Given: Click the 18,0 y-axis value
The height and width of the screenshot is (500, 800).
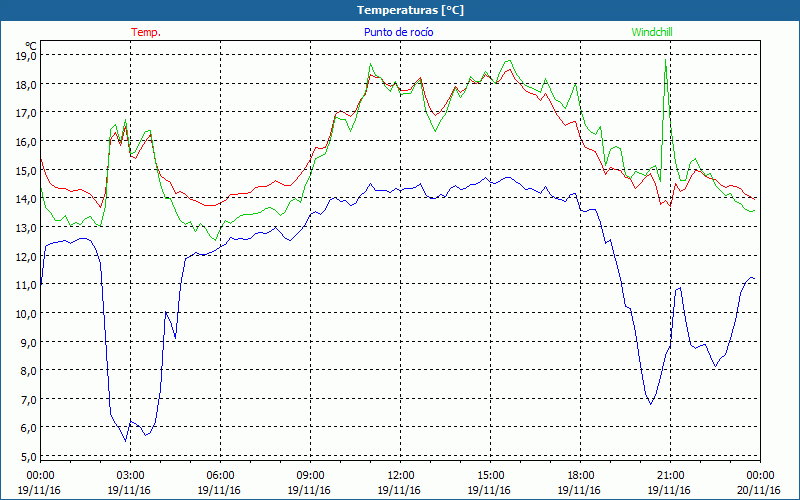Looking at the screenshot, I should coord(26,84).
